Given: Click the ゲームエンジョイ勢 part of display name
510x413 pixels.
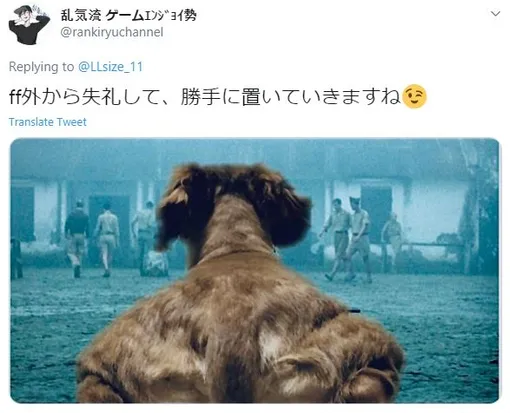Looking at the screenshot, I should pos(151,15).
